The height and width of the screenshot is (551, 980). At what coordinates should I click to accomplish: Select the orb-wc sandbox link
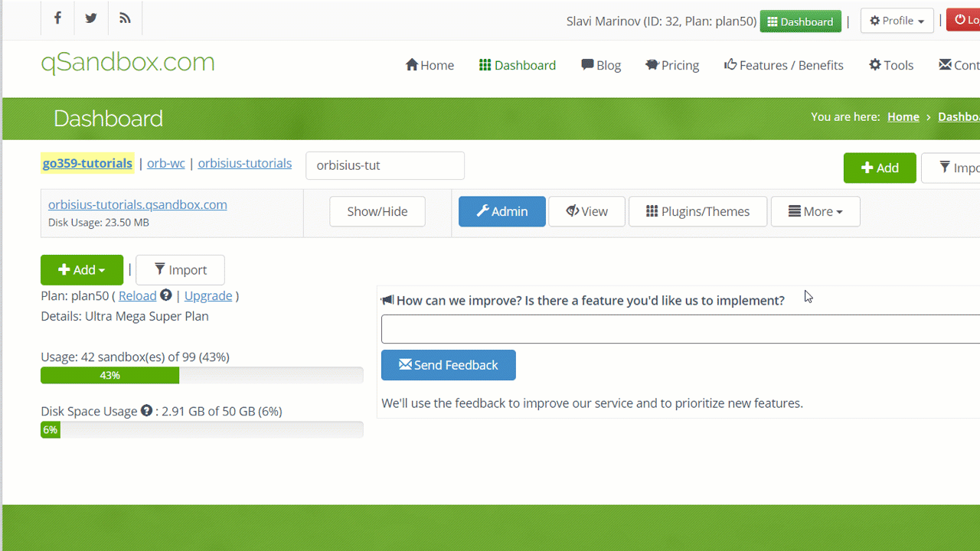coord(166,163)
